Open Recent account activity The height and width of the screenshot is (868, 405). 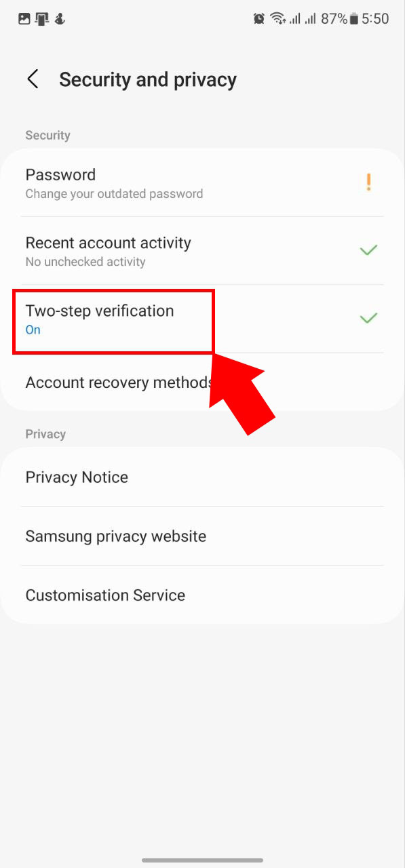tap(202, 251)
